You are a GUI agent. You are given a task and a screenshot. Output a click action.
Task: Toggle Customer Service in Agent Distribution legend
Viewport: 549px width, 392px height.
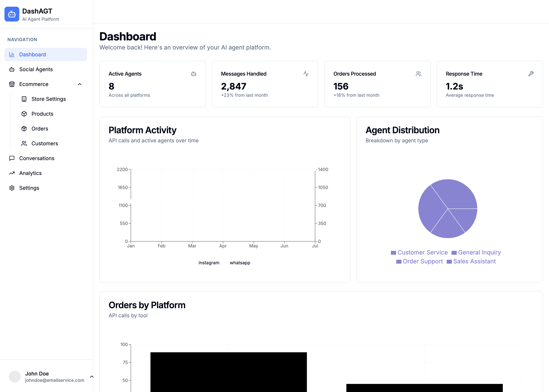click(419, 252)
